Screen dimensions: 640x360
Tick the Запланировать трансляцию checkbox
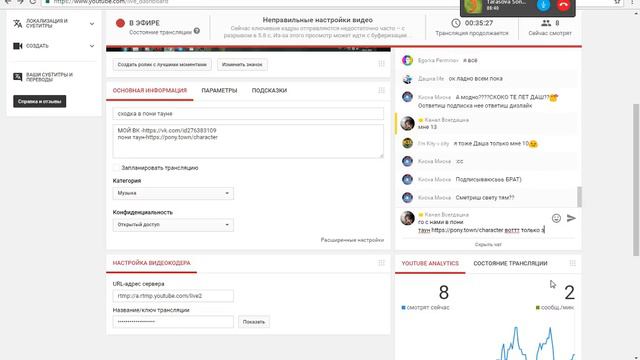tap(116, 168)
